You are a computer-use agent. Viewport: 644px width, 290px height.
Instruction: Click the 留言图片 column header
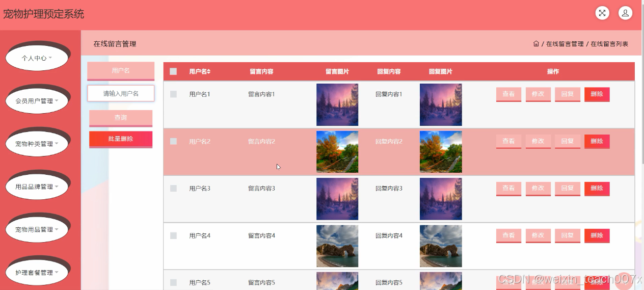[x=337, y=72]
